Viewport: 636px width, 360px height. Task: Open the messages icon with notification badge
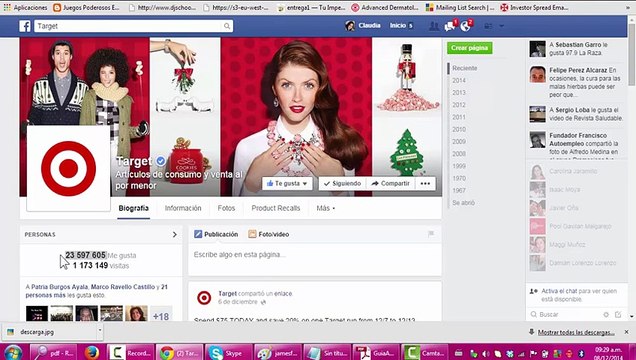point(450,26)
